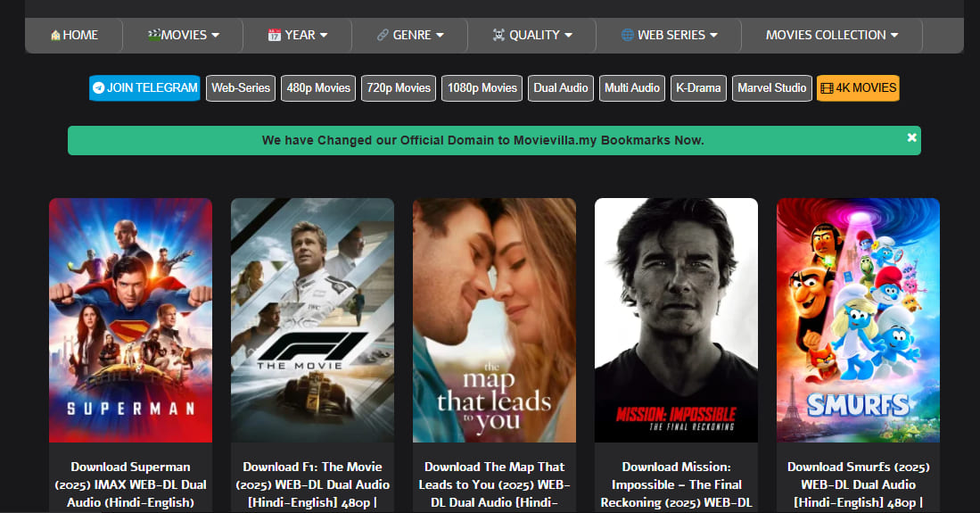
Task: Click the link icon beside GENRE
Action: (383, 36)
